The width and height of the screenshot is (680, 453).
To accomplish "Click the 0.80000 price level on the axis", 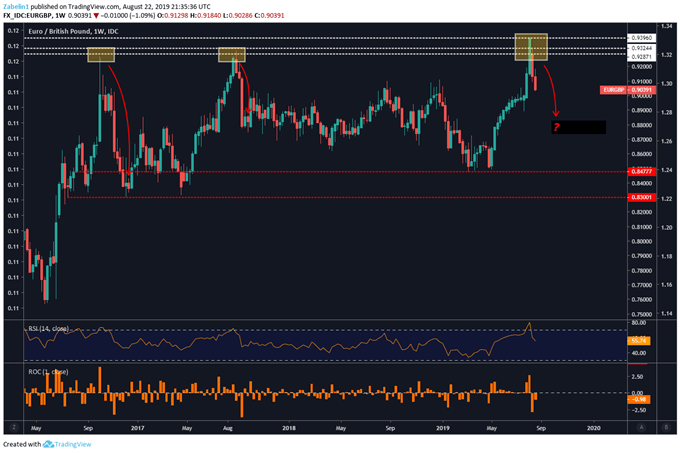I will (x=641, y=241).
